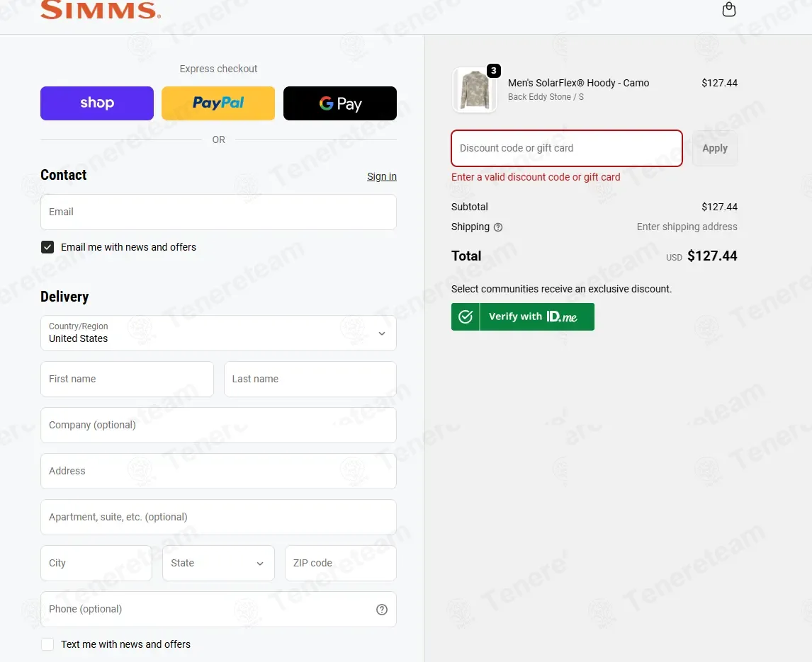The width and height of the screenshot is (812, 662).
Task: Click the 'Express checkout' label
Action: pos(218,69)
